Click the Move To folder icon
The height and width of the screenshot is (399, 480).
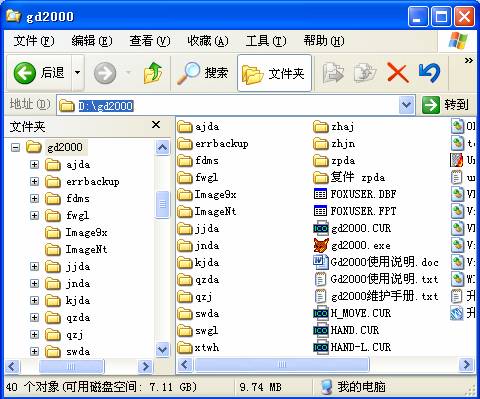[x=333, y=73]
